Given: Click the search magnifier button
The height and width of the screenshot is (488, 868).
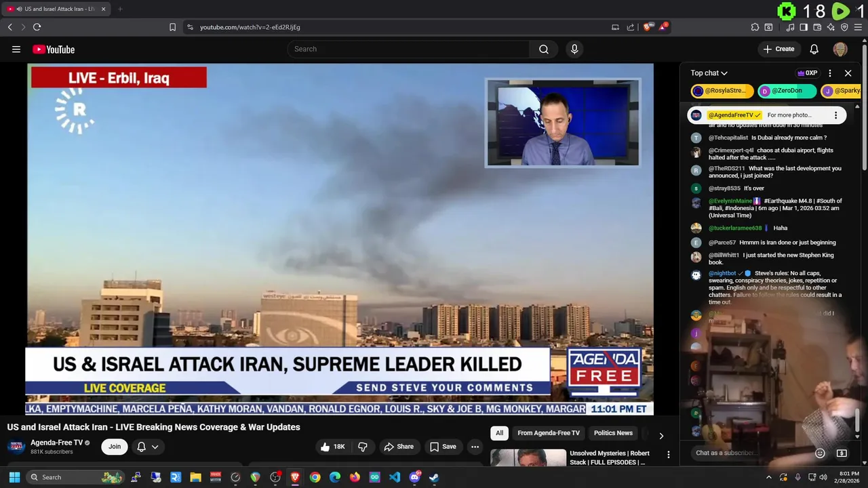Looking at the screenshot, I should 544,49.
